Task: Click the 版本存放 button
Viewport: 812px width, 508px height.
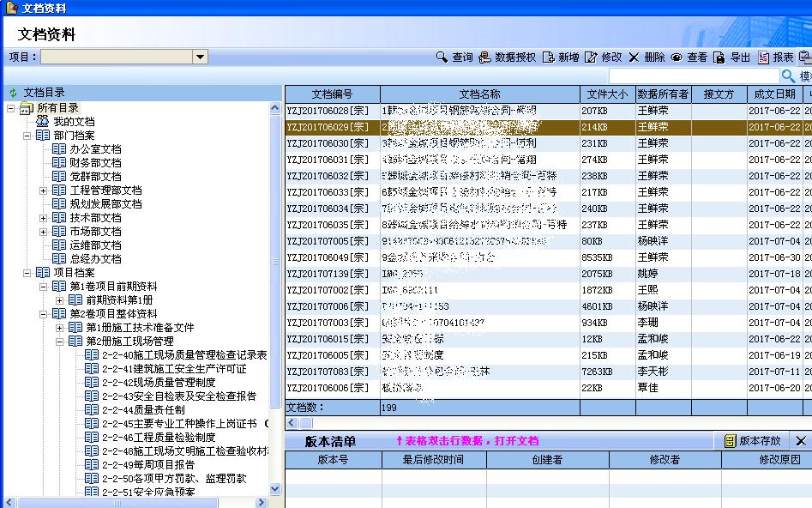Action: [x=753, y=441]
